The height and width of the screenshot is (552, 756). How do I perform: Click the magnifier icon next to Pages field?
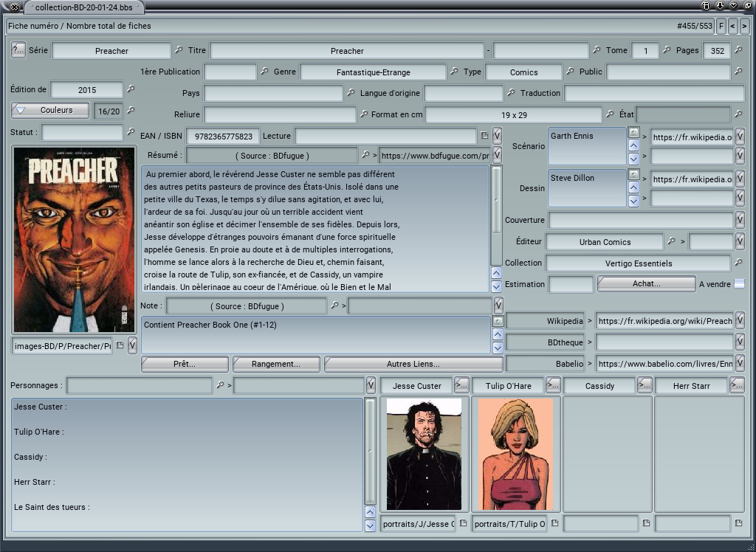pyautogui.click(x=738, y=49)
